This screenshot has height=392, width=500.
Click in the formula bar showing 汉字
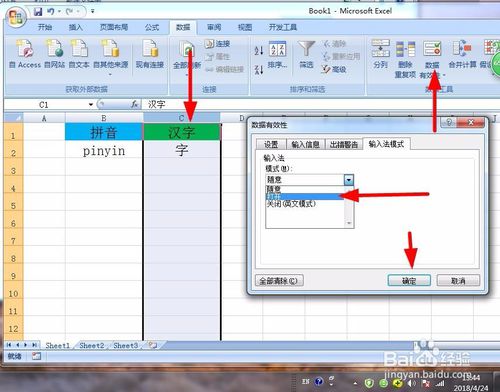(x=320, y=104)
